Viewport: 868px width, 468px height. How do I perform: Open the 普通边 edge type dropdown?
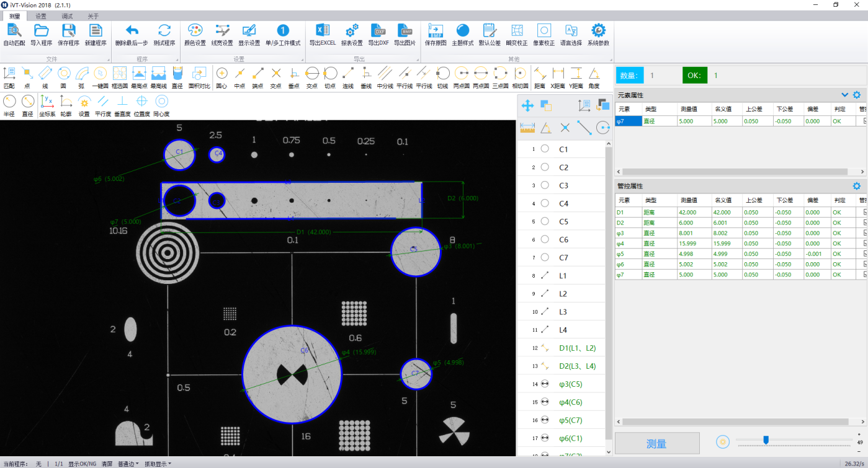point(128,464)
